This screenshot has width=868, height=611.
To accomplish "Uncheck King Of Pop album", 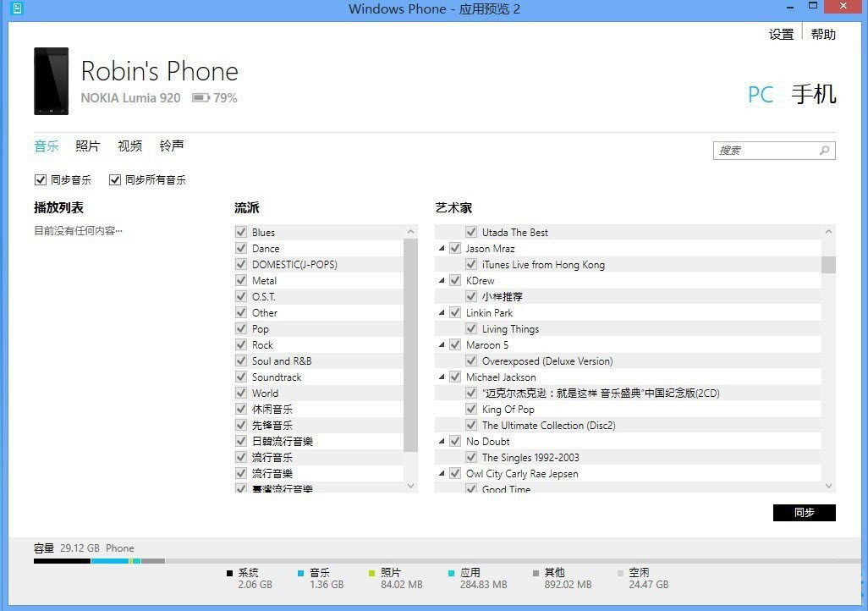I will click(471, 408).
